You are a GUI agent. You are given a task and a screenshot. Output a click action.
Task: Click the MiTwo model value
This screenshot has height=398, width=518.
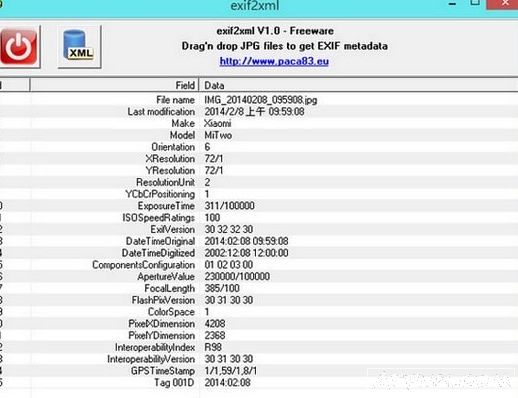(218, 135)
